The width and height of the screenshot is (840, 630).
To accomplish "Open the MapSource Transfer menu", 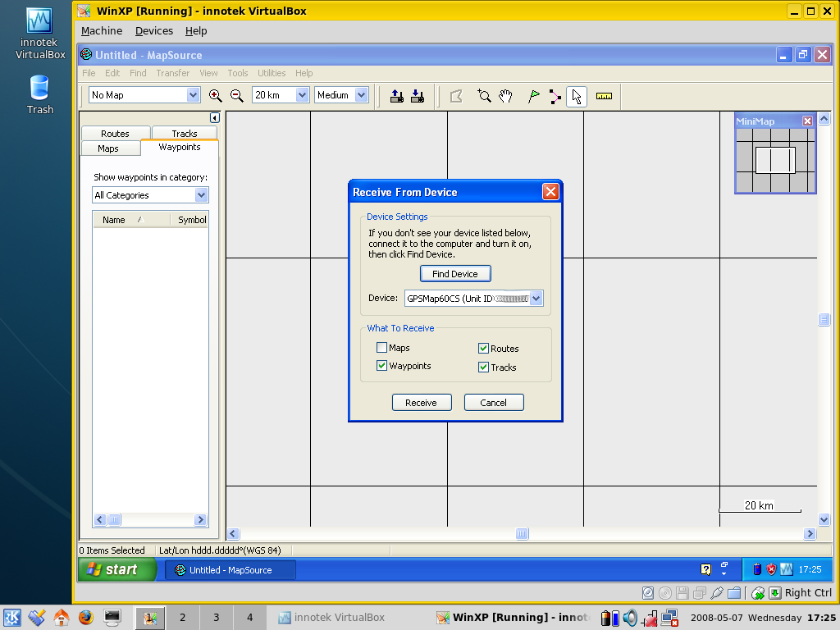I will coord(173,73).
